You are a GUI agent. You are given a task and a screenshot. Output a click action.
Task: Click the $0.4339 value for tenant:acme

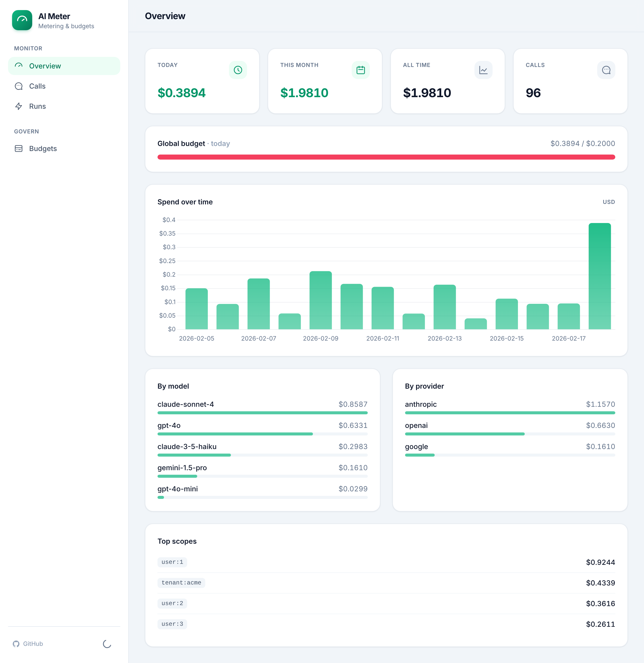click(600, 583)
